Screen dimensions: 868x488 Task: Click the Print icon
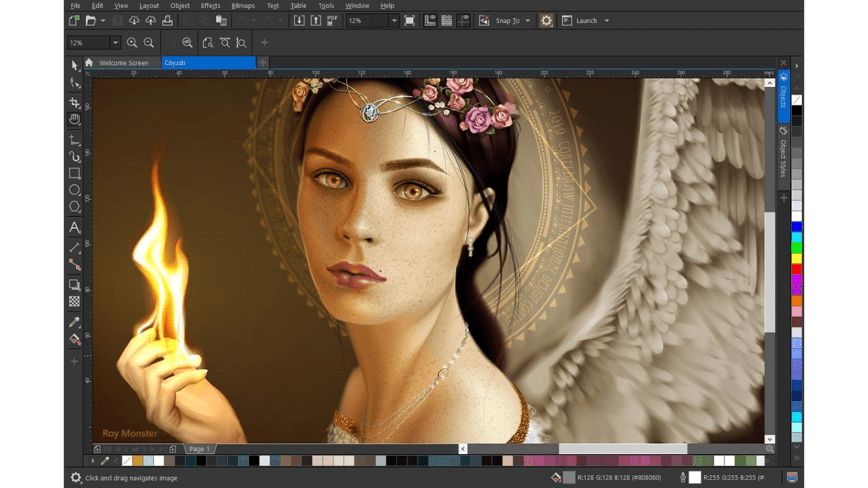coord(167,21)
